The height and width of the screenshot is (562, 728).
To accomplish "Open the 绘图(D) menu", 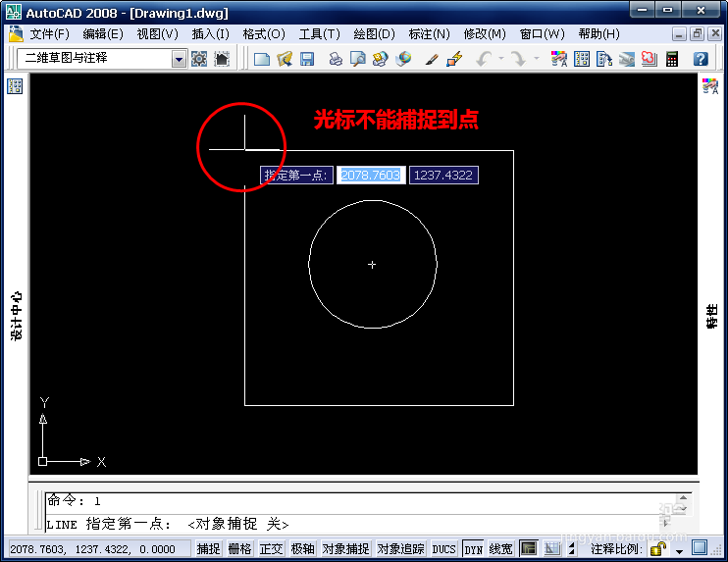I will tap(374, 34).
